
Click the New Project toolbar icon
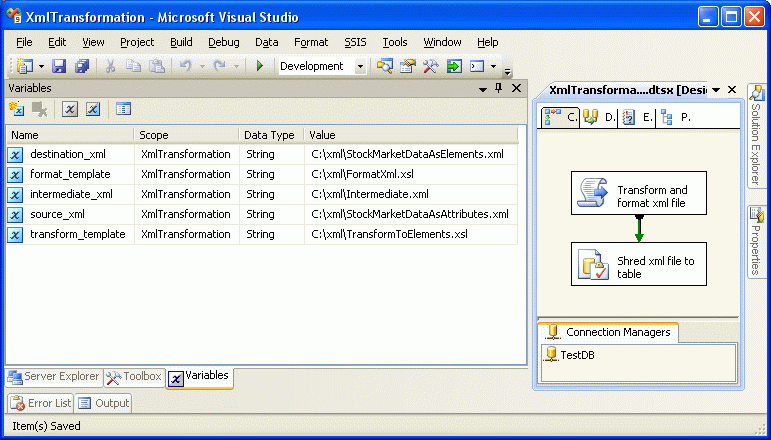[x=25, y=66]
